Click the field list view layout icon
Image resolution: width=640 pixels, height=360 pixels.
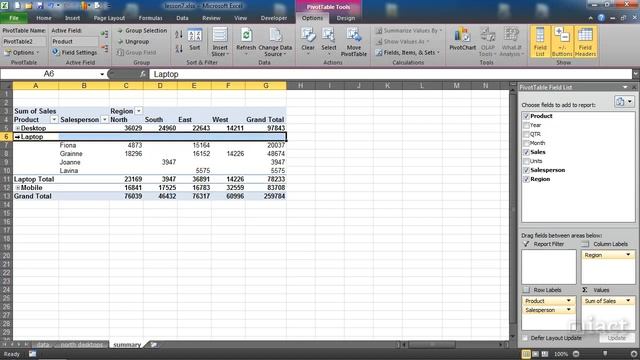coord(624,102)
